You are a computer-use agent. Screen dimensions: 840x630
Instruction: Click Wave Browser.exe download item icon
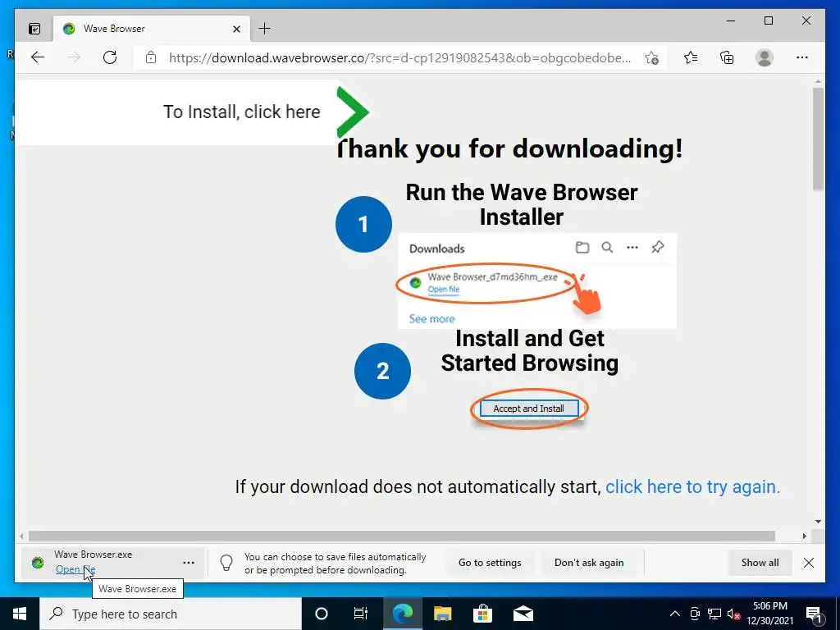[38, 563]
